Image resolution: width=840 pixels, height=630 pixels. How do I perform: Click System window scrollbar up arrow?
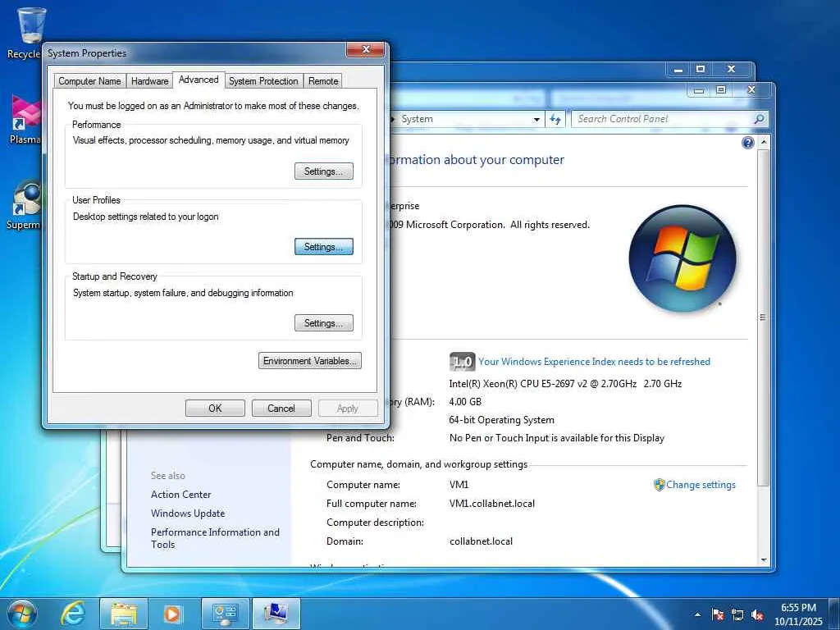[x=764, y=143]
